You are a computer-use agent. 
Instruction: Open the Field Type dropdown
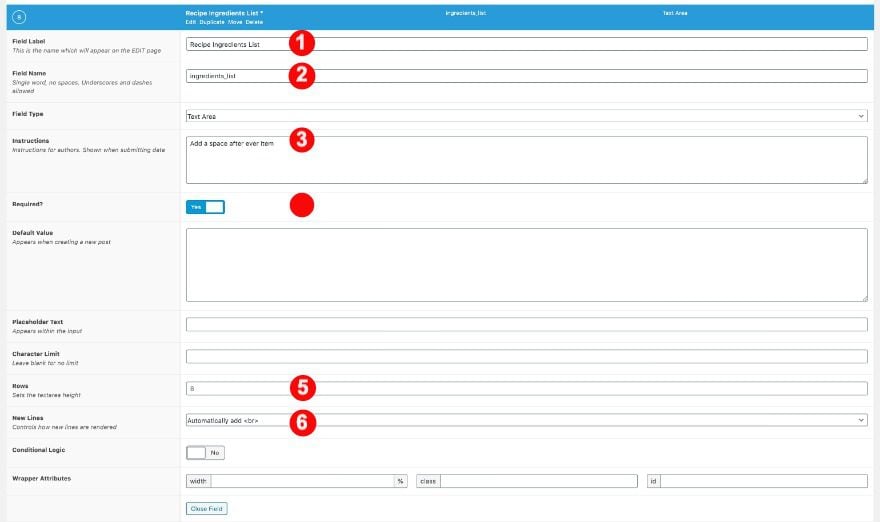[526, 116]
